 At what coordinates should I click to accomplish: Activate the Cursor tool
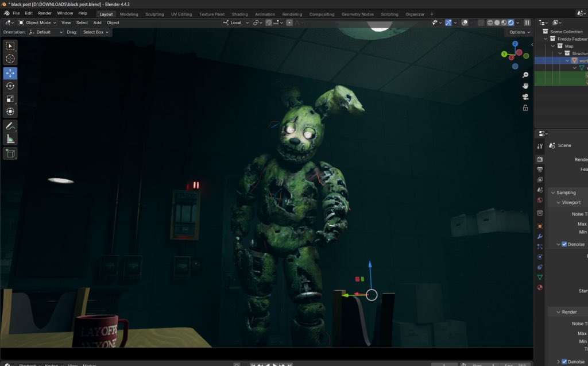pos(10,59)
